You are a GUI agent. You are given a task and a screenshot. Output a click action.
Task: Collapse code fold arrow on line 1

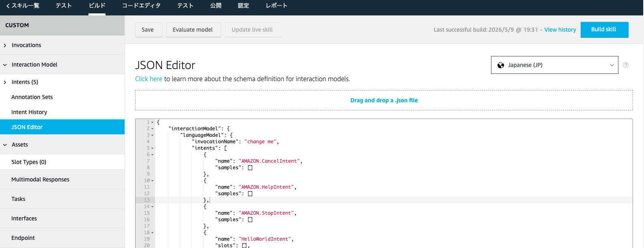pos(153,122)
